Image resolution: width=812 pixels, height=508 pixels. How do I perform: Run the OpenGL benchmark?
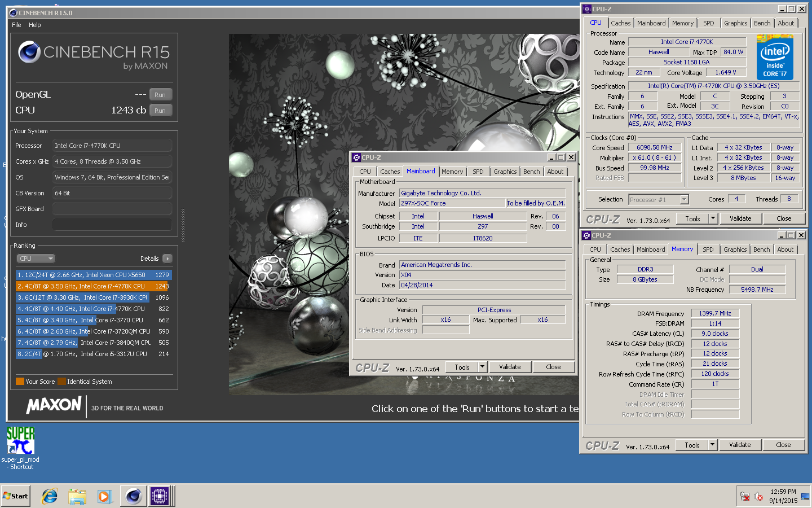pyautogui.click(x=160, y=95)
